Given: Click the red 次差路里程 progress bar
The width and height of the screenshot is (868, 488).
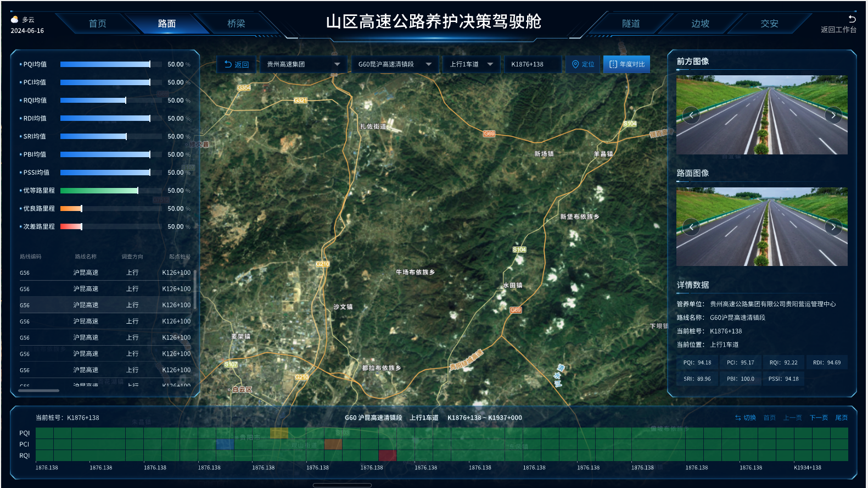Looking at the screenshot, I should coord(71,226).
